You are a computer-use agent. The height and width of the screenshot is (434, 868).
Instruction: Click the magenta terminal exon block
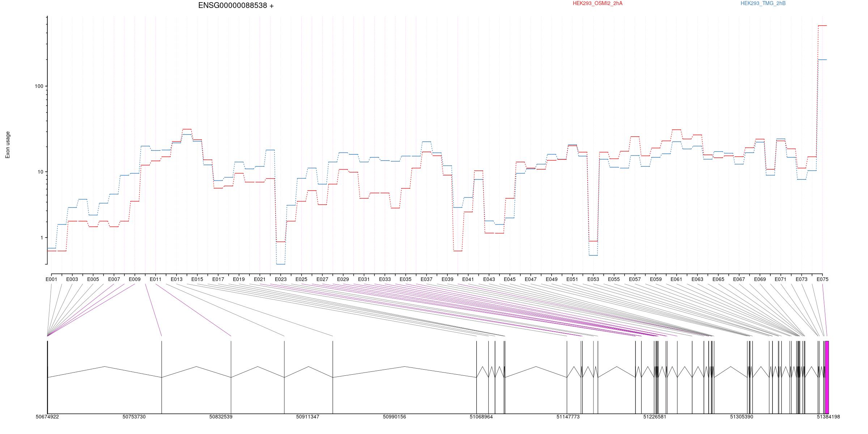(827, 377)
